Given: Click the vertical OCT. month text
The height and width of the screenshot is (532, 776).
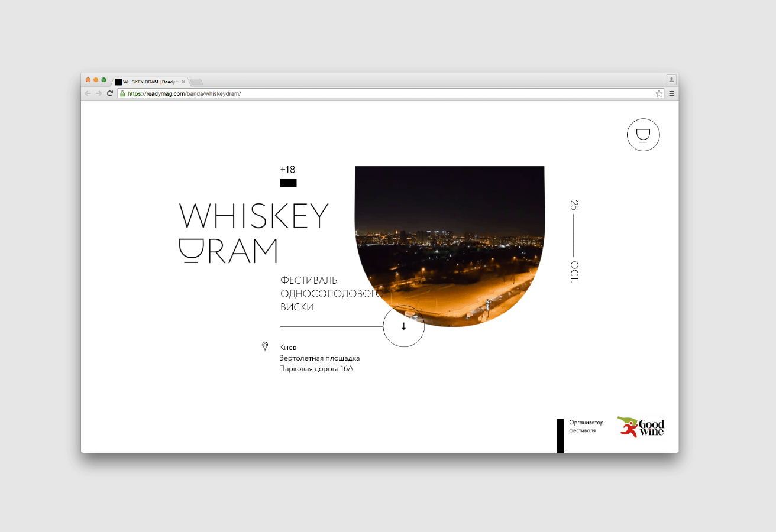Looking at the screenshot, I should pos(574,272).
